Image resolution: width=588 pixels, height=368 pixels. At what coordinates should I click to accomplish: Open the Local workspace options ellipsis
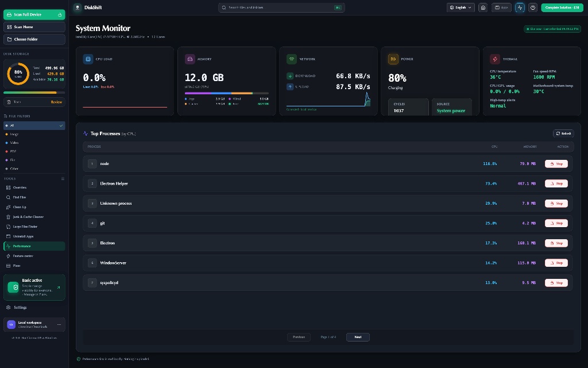click(59, 324)
